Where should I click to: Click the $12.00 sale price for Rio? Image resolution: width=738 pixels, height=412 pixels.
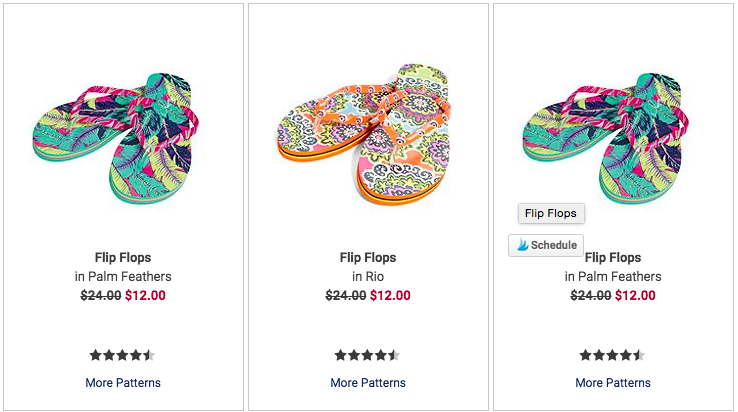pos(390,295)
